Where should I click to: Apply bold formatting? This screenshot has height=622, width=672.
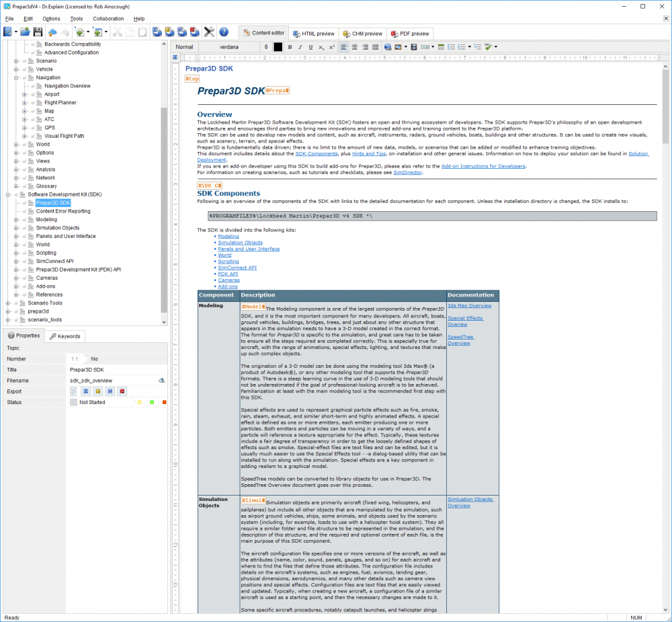point(290,47)
